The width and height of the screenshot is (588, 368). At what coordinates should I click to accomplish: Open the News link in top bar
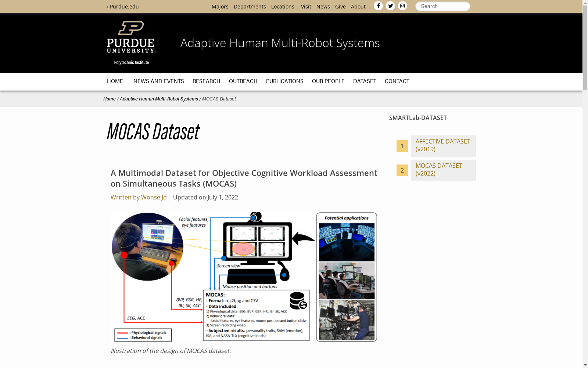[x=323, y=7]
